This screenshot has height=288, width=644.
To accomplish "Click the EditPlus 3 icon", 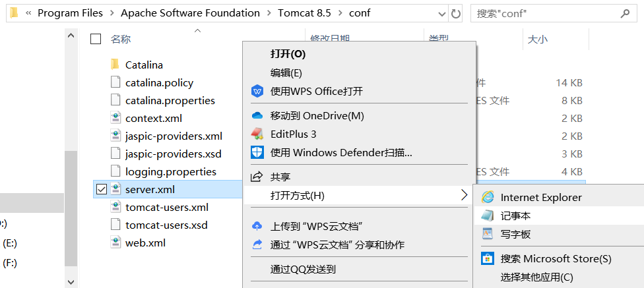I will [x=257, y=134].
